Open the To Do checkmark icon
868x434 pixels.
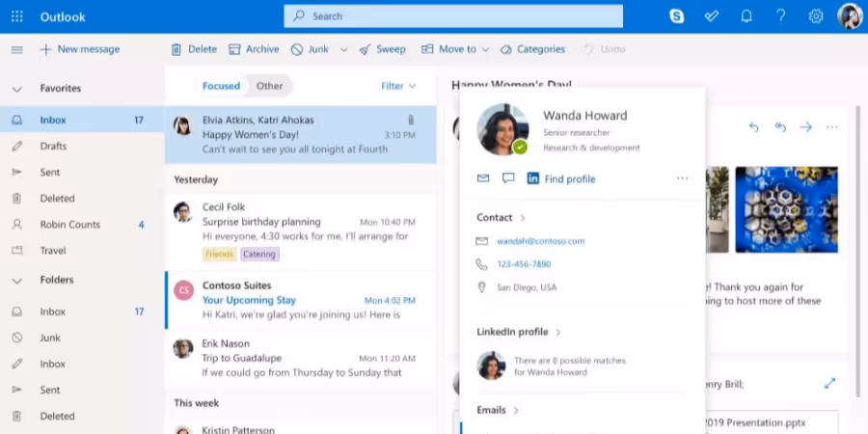point(712,16)
